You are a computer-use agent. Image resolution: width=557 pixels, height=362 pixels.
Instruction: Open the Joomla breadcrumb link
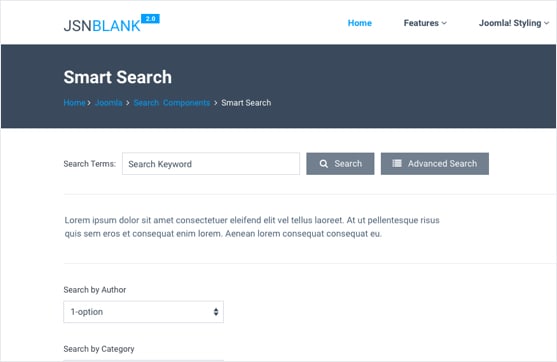click(109, 103)
